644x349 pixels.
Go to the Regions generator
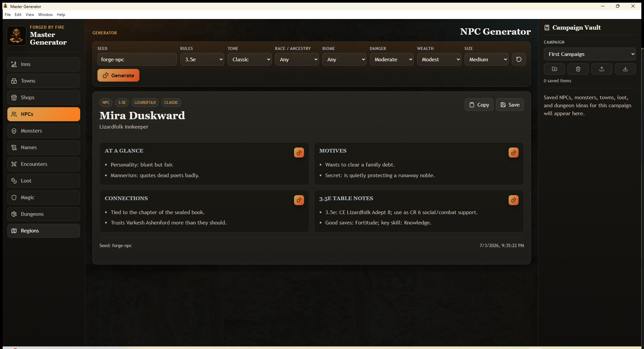pyautogui.click(x=44, y=231)
